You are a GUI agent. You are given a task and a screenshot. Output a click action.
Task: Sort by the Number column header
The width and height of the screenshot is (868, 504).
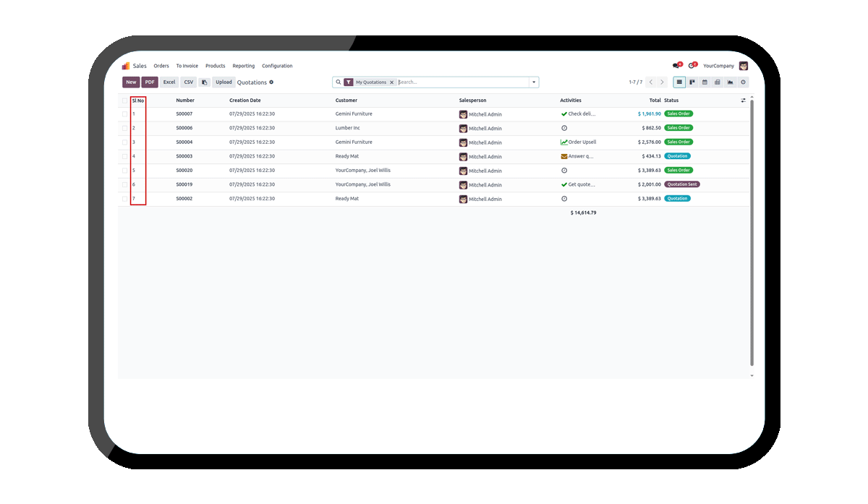coord(185,101)
